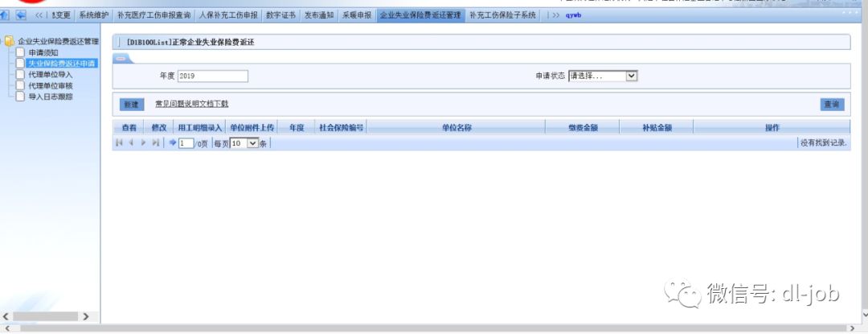This screenshot has height=334, width=868.
Task: Open the 发布通知 tab
Action: point(319,15)
